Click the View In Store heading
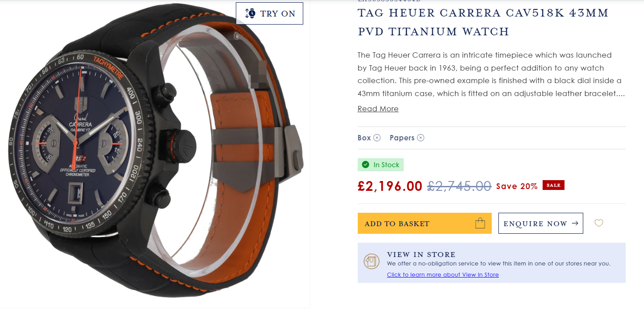This screenshot has width=644, height=316. 421,255
